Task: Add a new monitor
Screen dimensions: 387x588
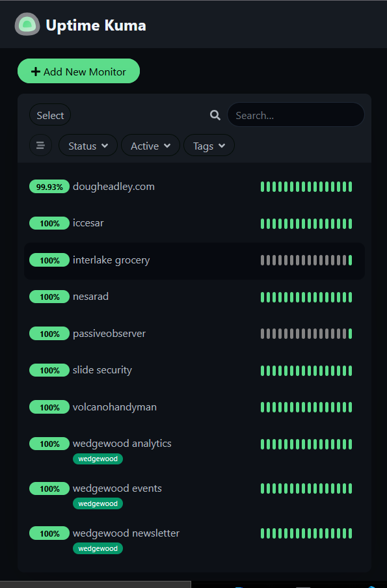Action: point(79,72)
